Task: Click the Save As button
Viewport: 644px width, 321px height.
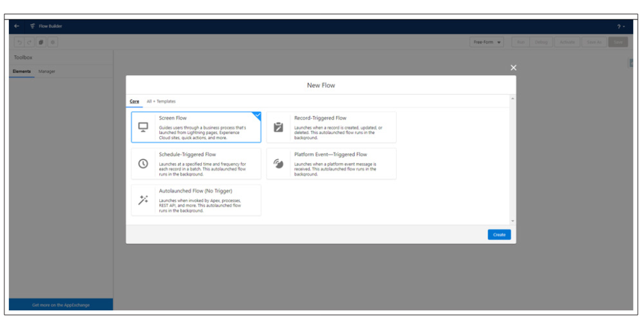Action: click(594, 42)
